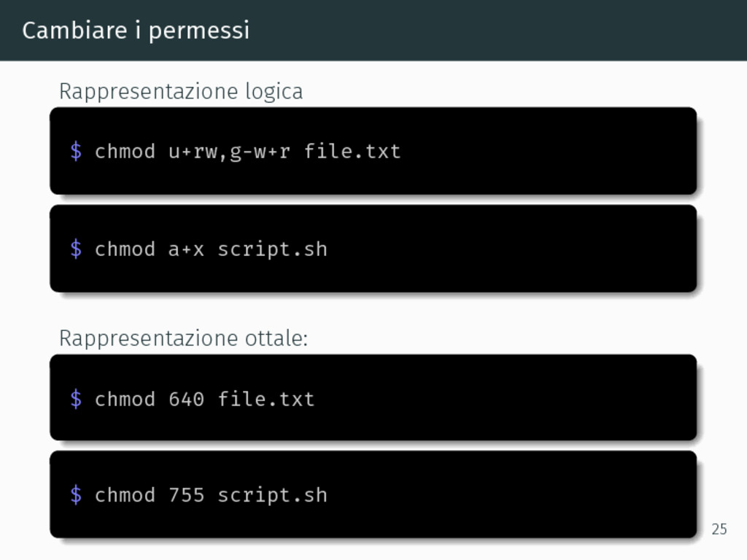The width and height of the screenshot is (747, 560).
Task: Click the dollar prompt before chmod 640
Action: coord(76,399)
